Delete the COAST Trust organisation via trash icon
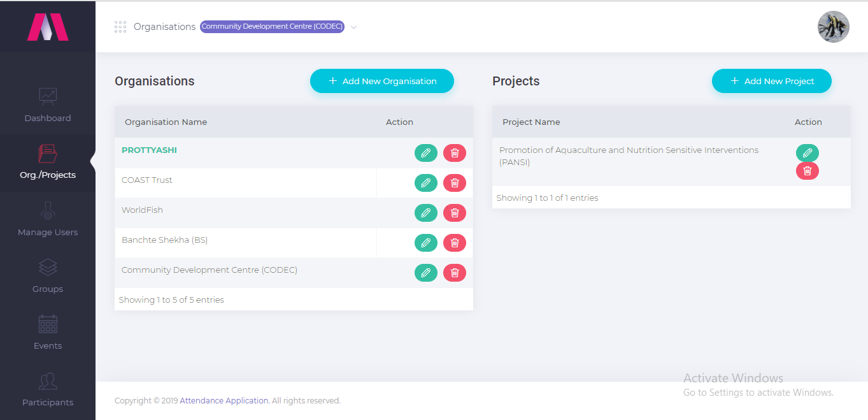The image size is (868, 420). click(455, 183)
